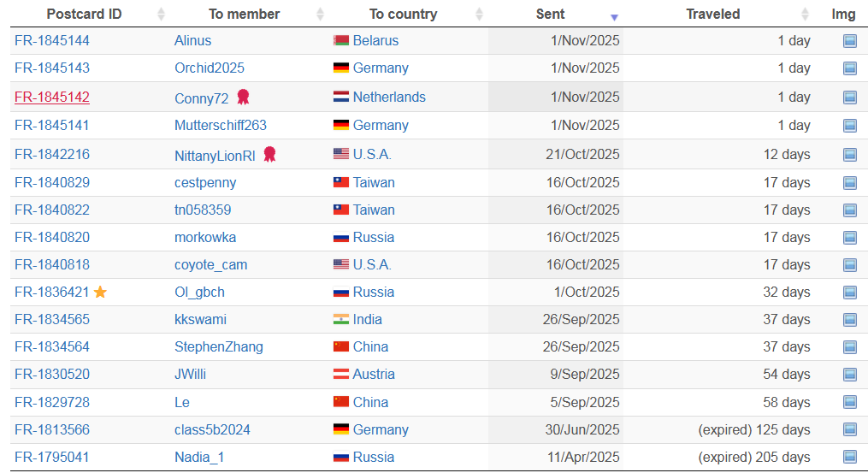Open image icon for FR-1845144 row
Viewport: 868px width, 473px height.
[849, 41]
